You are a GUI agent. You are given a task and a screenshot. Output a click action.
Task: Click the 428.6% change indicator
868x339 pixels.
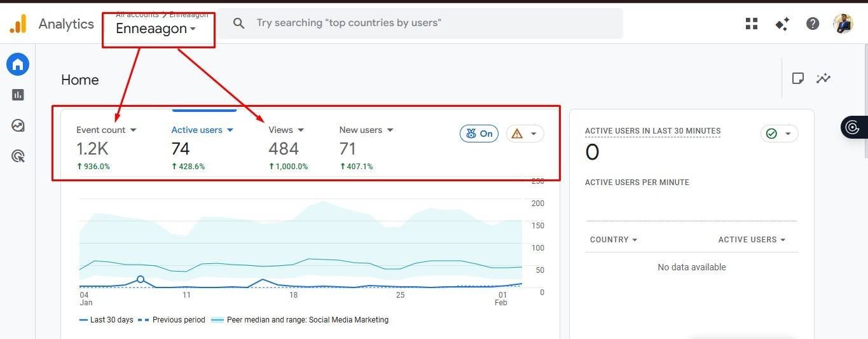tap(188, 167)
